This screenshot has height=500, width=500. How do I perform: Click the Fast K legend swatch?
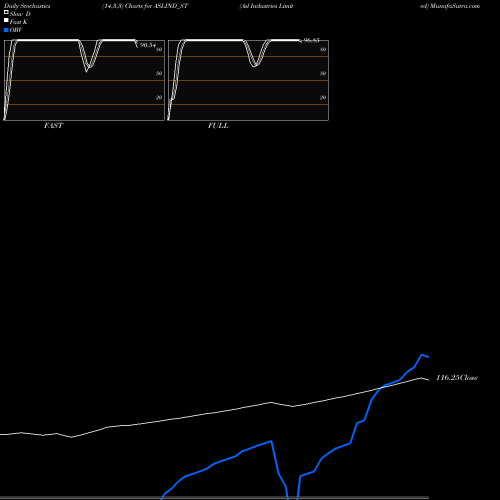6,21
